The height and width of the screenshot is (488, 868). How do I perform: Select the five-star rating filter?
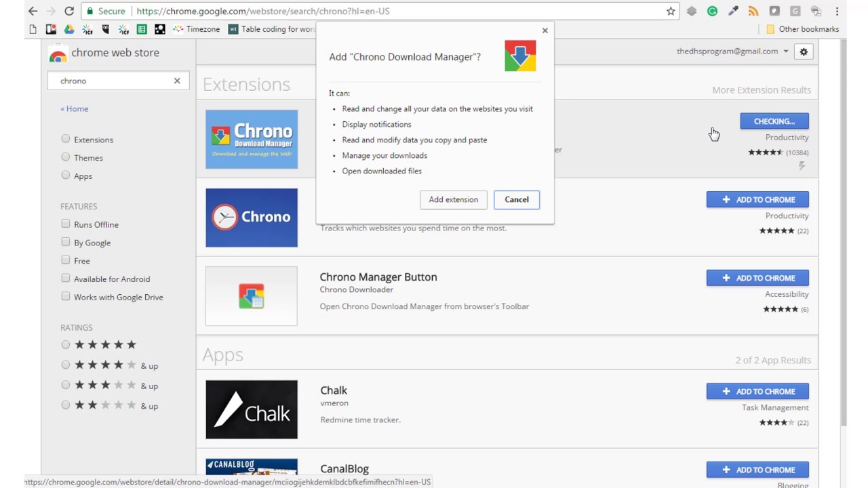point(66,345)
